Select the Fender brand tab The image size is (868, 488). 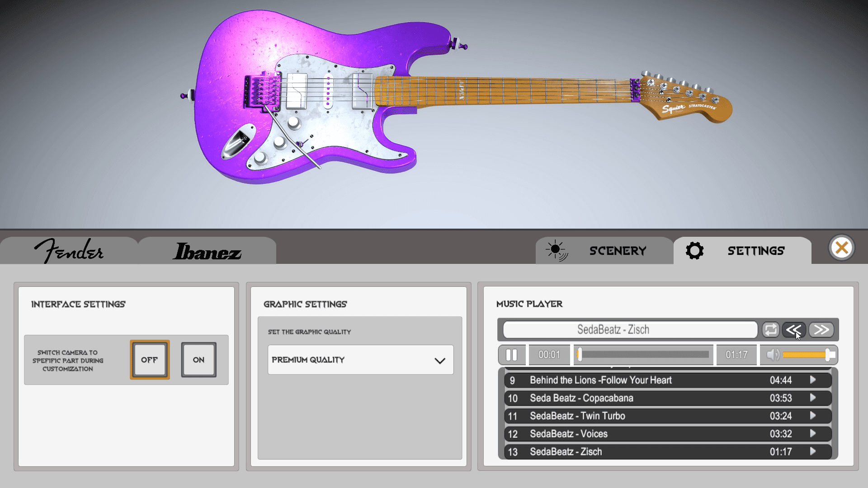[x=69, y=251]
